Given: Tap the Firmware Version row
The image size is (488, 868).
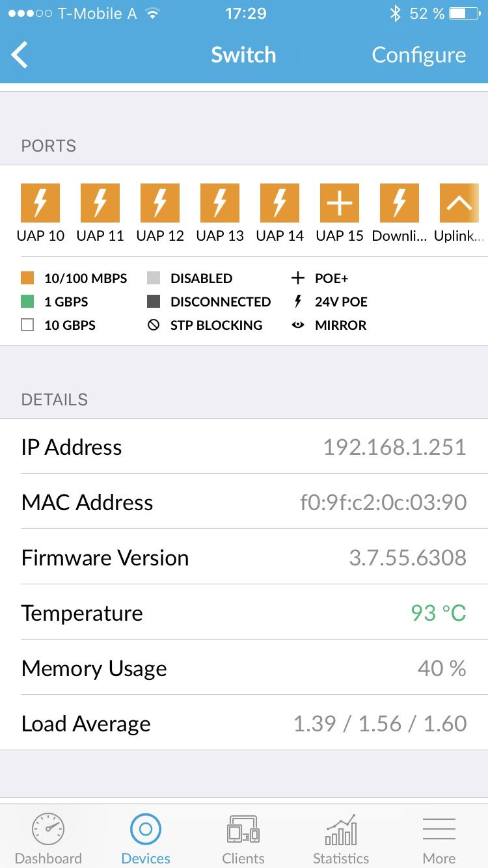Looking at the screenshot, I should tap(244, 558).
